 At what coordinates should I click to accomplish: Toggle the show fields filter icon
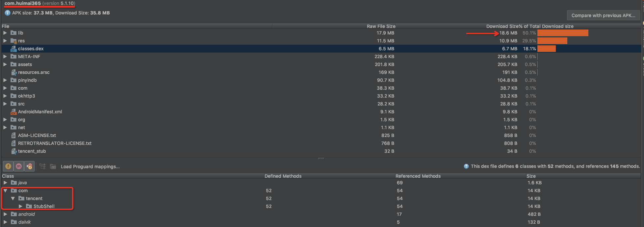pos(8,166)
